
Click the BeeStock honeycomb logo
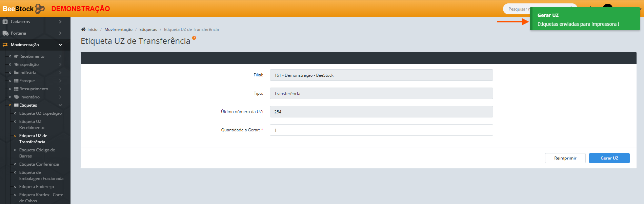pyautogui.click(x=40, y=9)
